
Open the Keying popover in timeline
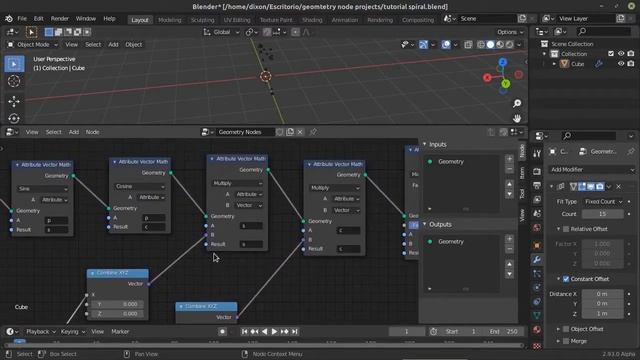73,331
